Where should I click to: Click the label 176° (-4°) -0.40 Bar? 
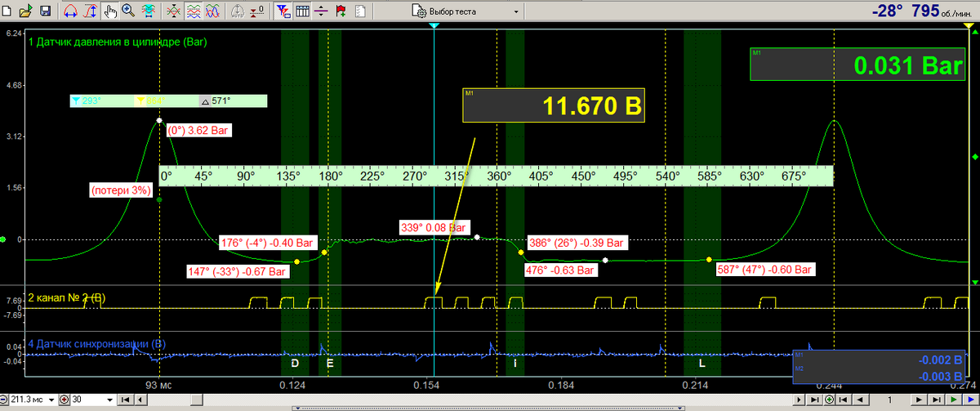[267, 243]
